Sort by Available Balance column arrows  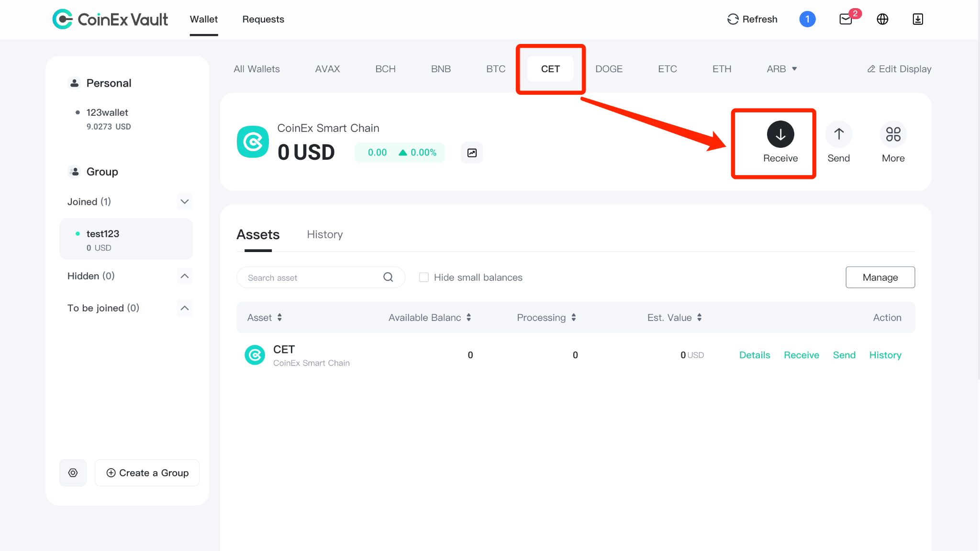[468, 318]
